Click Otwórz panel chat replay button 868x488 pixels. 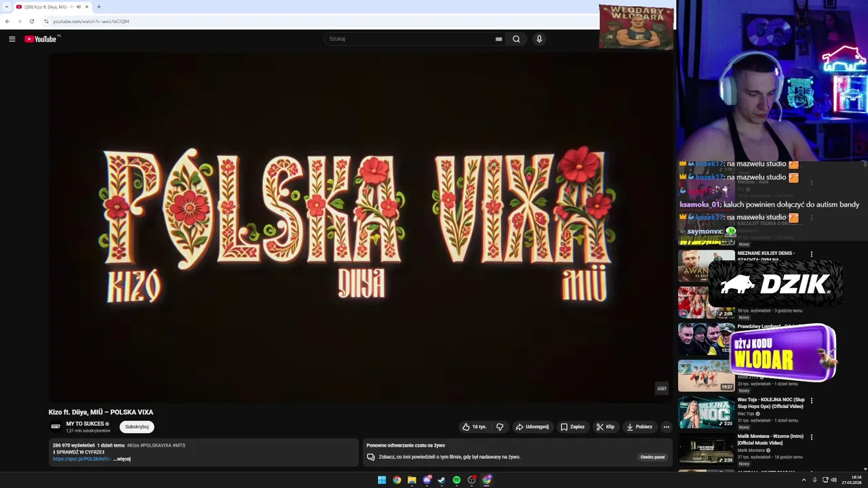pos(652,457)
